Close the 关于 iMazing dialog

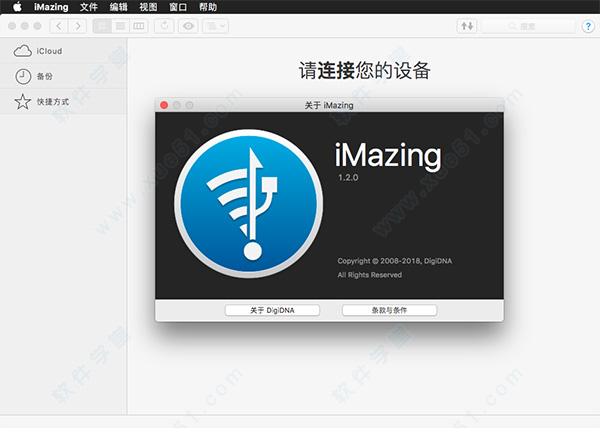tap(164, 105)
